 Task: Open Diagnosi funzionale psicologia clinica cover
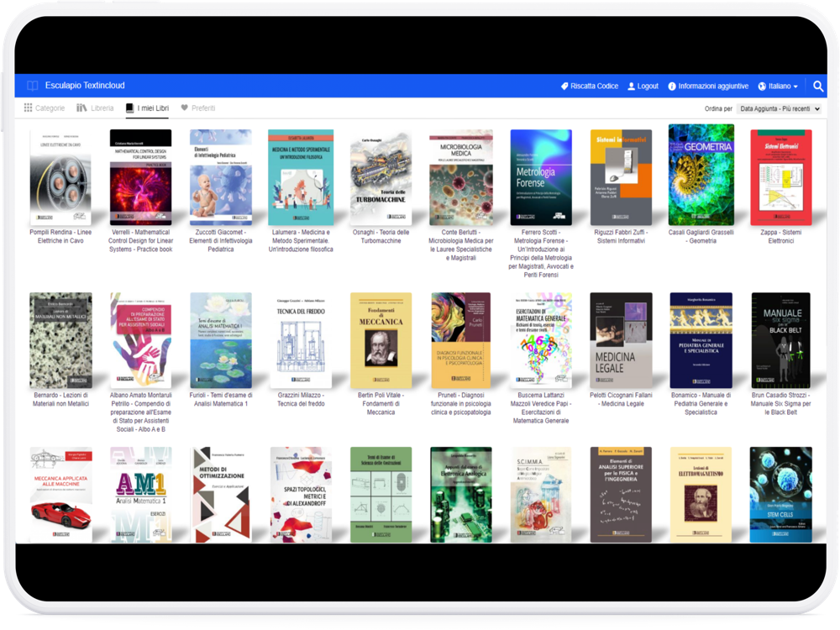coord(461,340)
